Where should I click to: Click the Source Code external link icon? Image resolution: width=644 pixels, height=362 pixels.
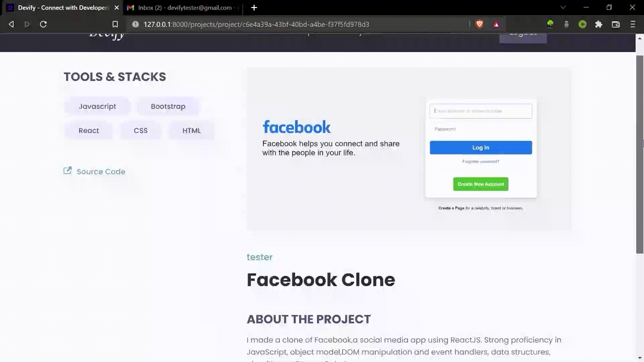67,171
